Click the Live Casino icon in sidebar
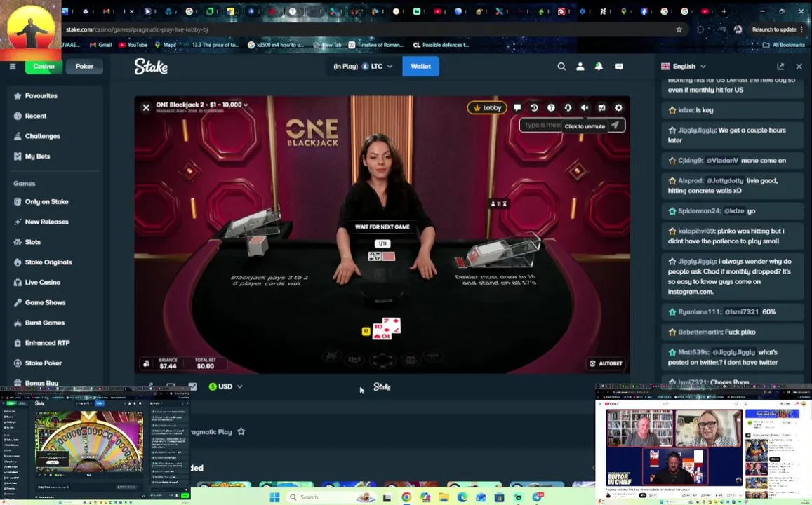 coord(18,283)
